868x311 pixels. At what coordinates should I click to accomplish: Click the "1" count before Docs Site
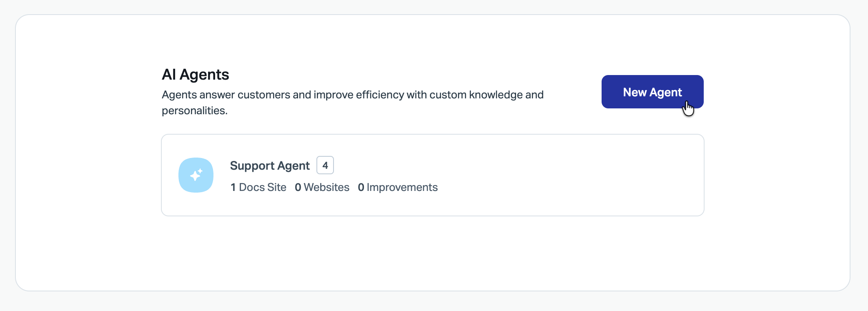233,187
